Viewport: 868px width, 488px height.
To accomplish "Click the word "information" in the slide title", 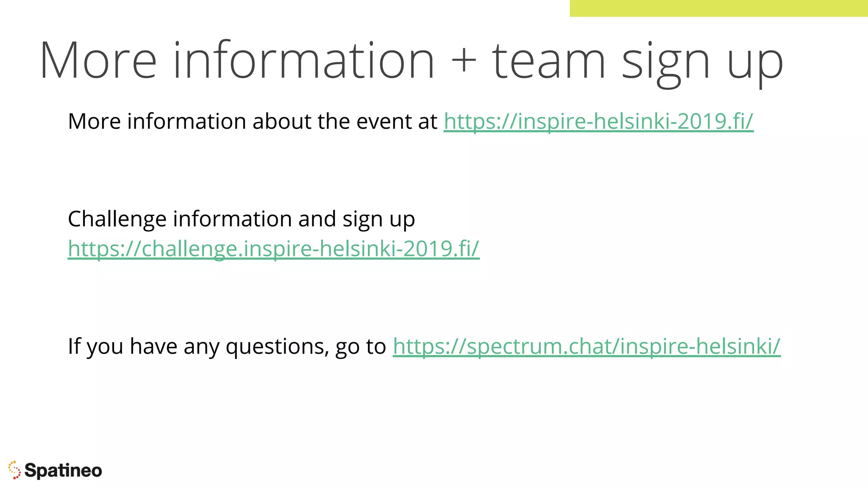I will pyautogui.click(x=304, y=60).
